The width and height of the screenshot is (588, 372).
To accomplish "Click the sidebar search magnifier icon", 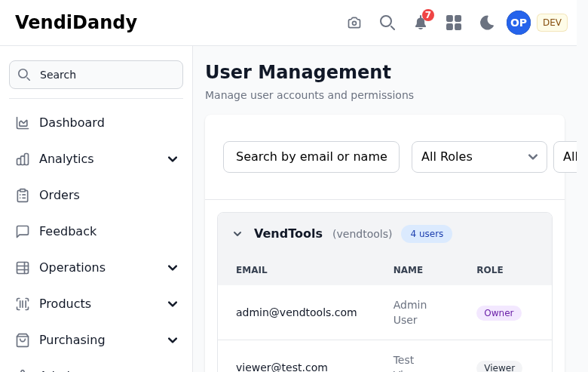I will click(24, 75).
